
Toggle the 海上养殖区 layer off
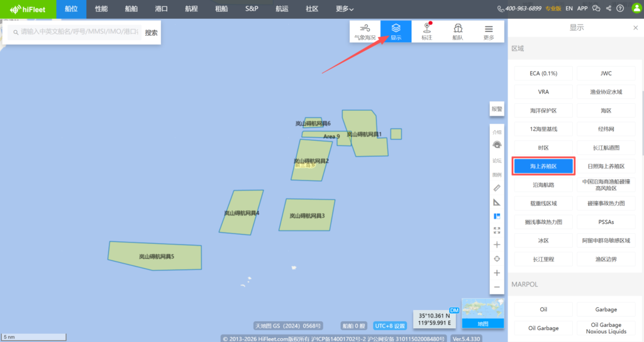tap(543, 166)
